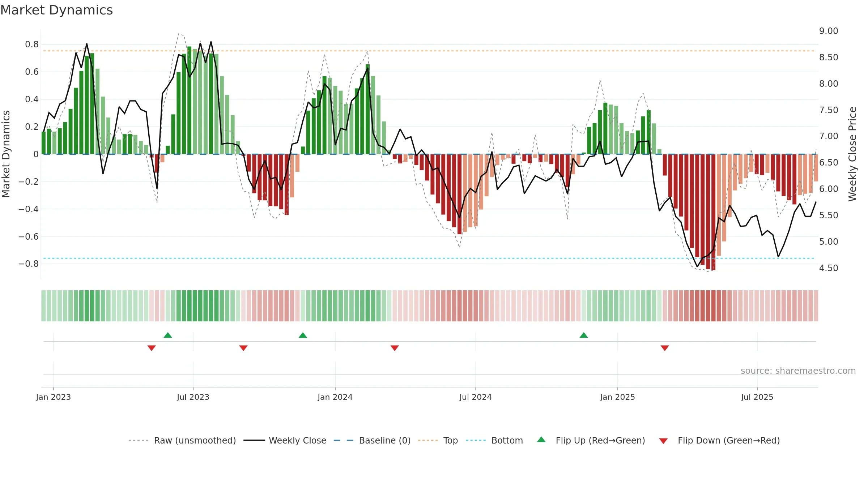Click the green Flip Up legend triangle icon

(x=541, y=440)
